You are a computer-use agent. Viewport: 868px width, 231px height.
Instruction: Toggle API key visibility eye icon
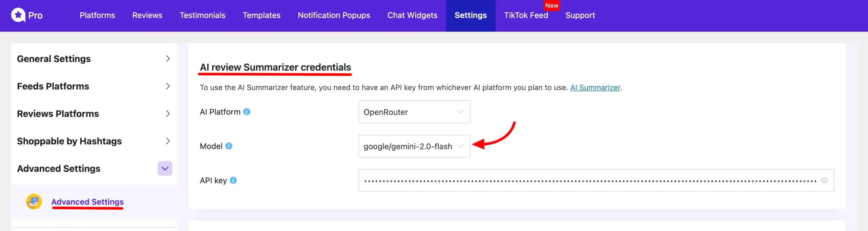tap(824, 180)
